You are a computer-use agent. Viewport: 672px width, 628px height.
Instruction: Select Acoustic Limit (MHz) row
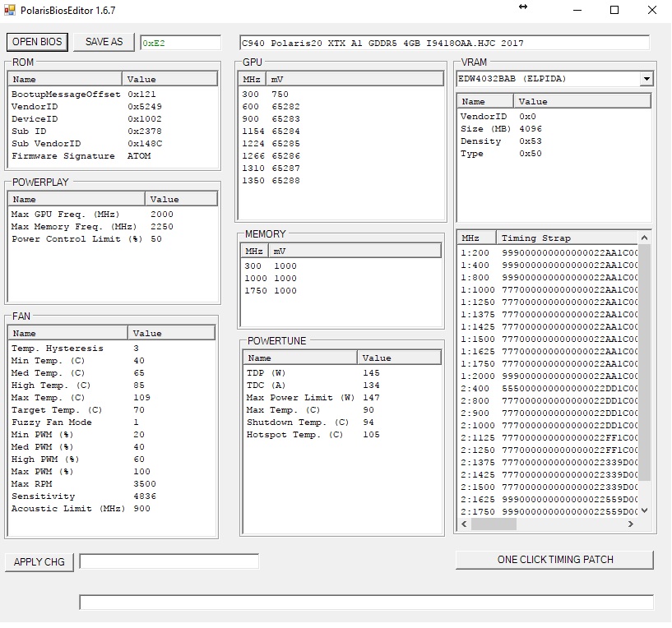coord(112,509)
